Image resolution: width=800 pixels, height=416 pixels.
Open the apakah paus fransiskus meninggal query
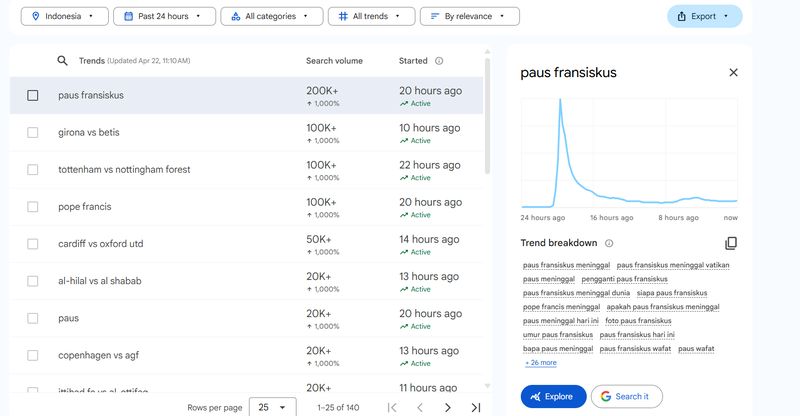pyautogui.click(x=663, y=307)
